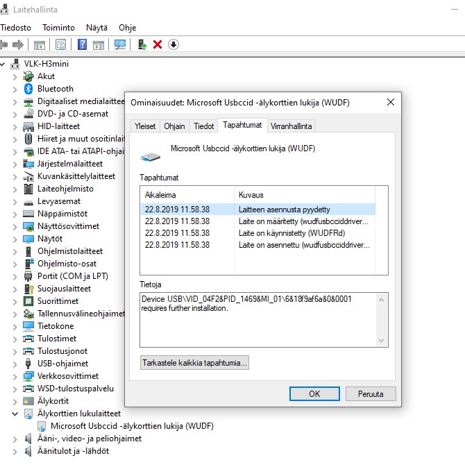Select the Kuvankäsittelylaitteet tree item

(x=76, y=176)
